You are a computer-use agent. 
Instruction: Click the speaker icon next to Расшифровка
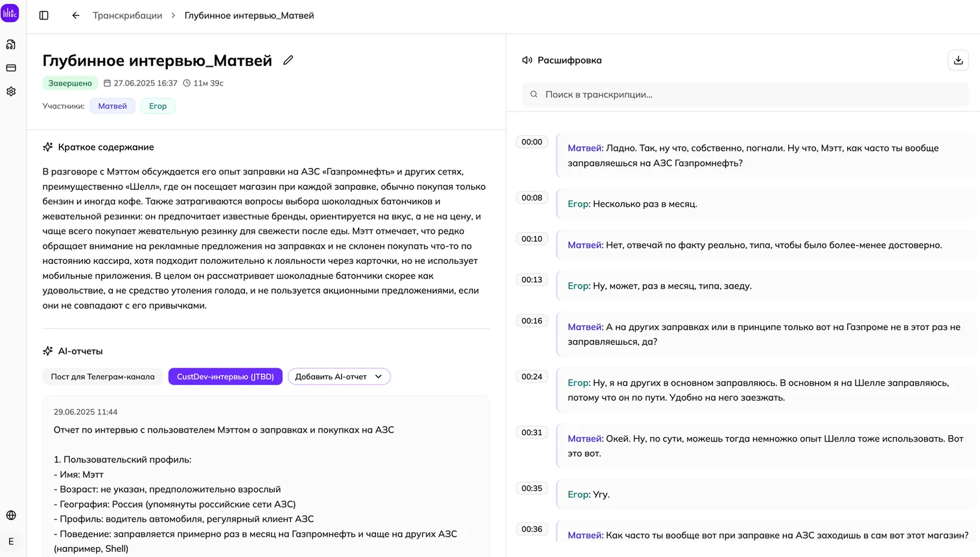[x=526, y=60]
